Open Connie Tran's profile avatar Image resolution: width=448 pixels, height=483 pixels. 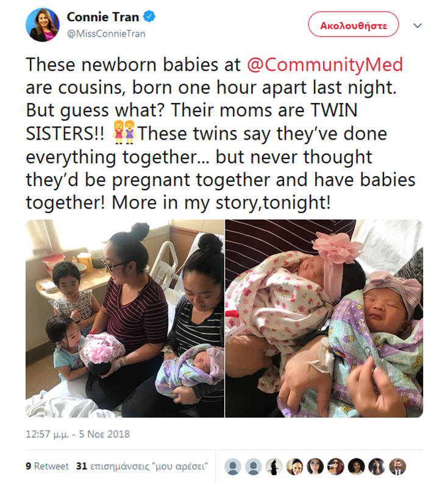43,25
